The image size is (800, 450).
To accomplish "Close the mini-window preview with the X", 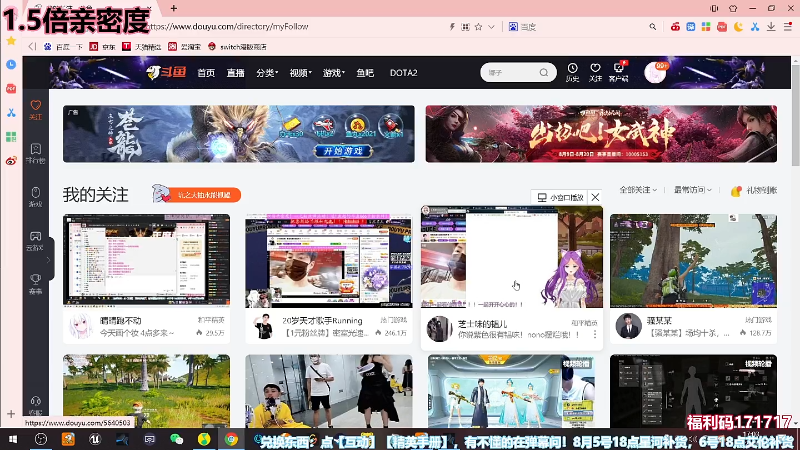I will click(595, 197).
